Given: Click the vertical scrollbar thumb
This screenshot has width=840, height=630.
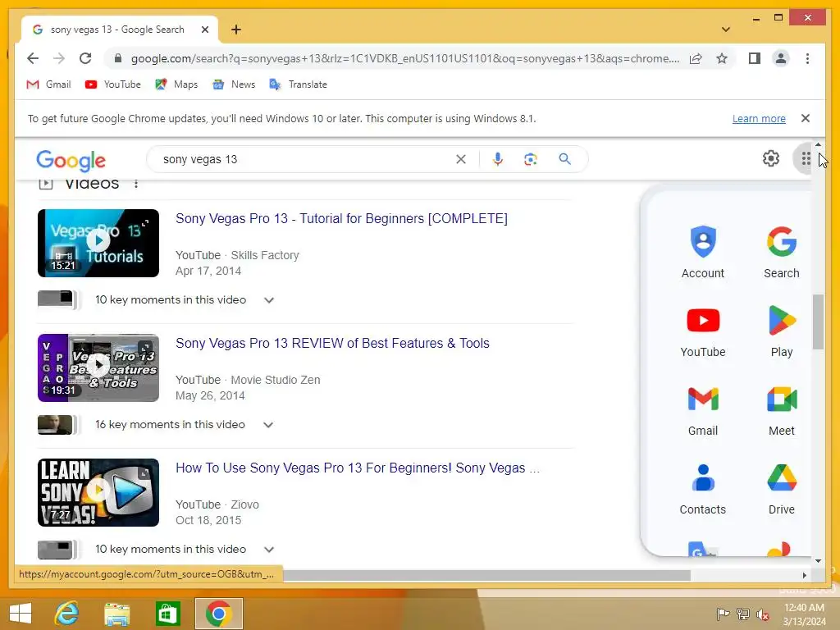Looking at the screenshot, I should click(x=818, y=322).
